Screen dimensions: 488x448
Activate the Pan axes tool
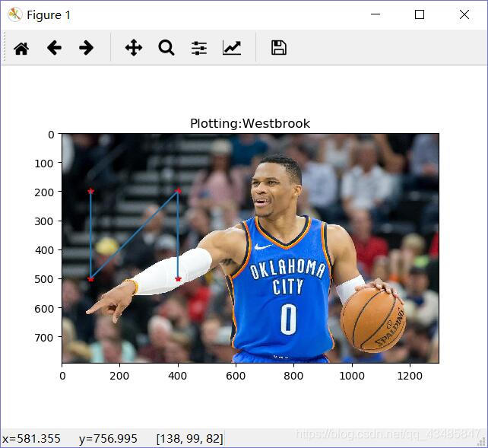click(134, 48)
